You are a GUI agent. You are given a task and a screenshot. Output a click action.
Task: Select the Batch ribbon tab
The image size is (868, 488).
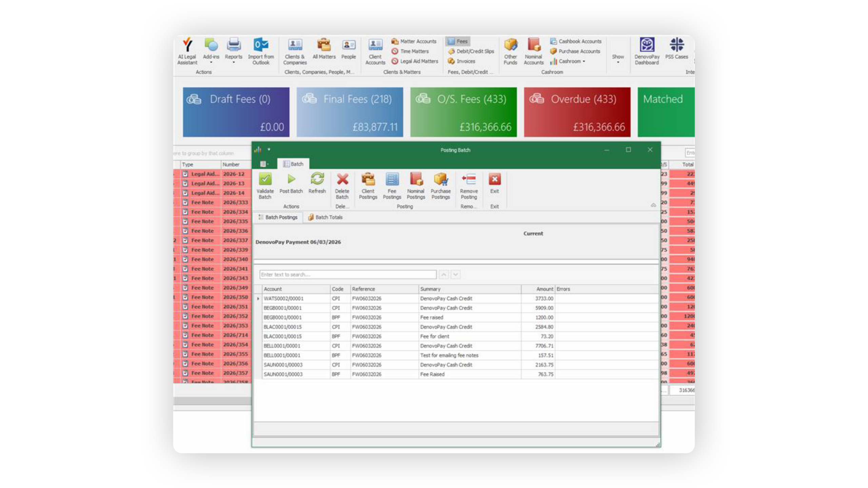click(x=293, y=164)
